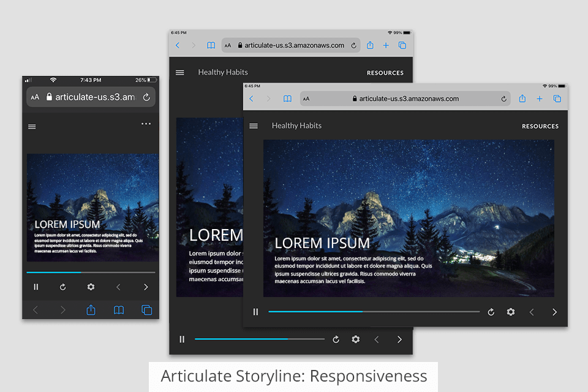Click slide image in landscape tablet player

[x=409, y=218]
